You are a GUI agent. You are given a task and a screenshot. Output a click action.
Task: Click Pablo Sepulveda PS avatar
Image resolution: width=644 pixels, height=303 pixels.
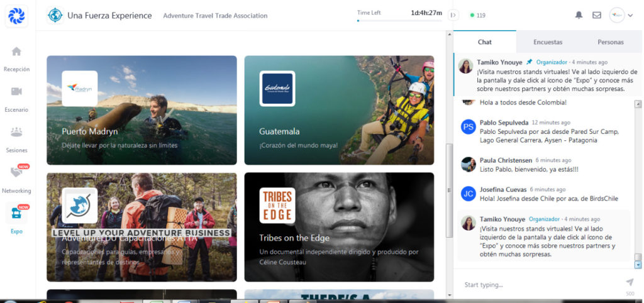coord(468,127)
